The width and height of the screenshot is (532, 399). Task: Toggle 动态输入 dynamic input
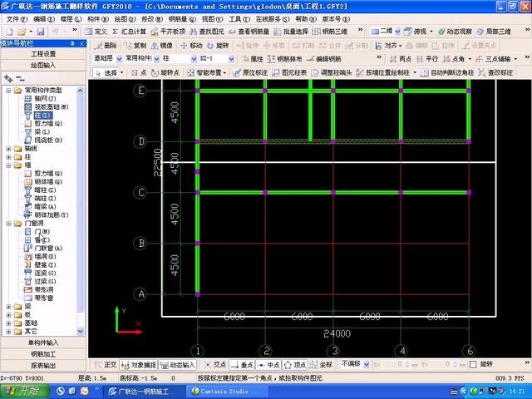177,365
